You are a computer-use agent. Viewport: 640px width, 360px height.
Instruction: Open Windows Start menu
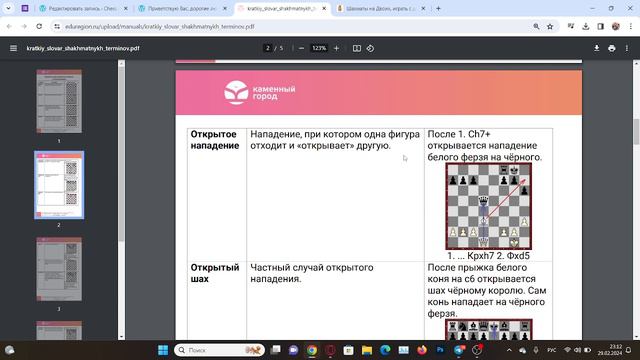coord(163,350)
